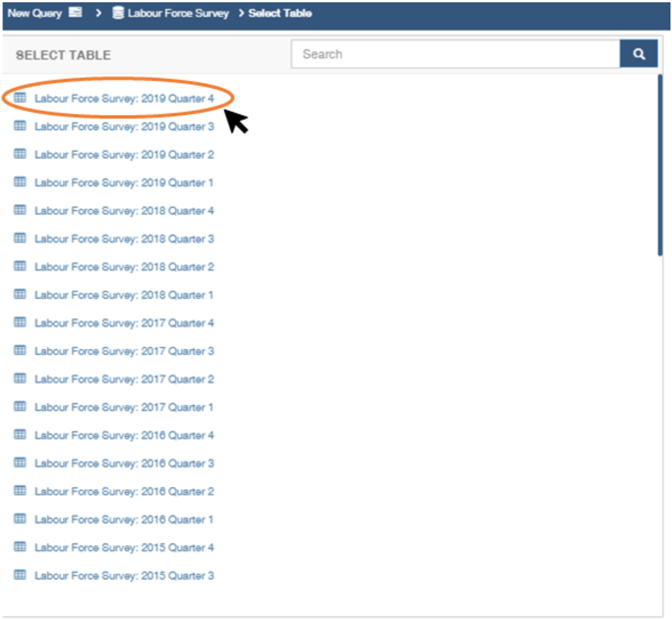The image size is (672, 620).
Task: Click table icon beside 2019 Quarter 4
Action: coord(20,97)
